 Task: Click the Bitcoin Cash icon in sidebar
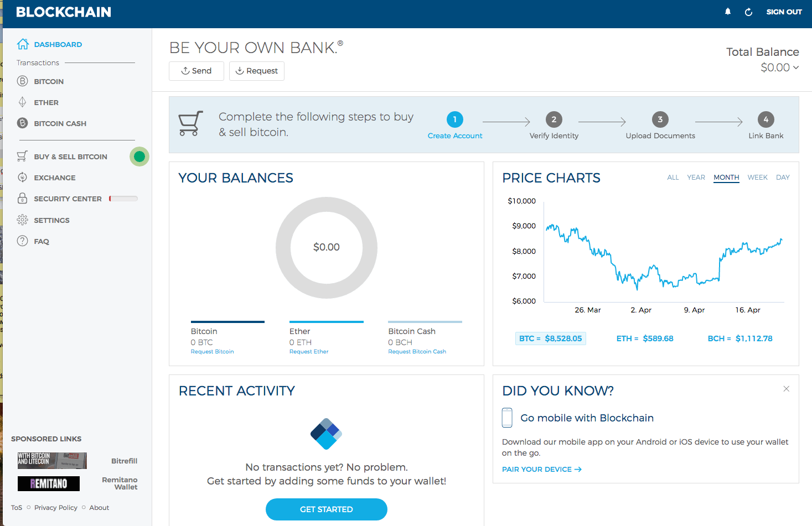(x=22, y=123)
